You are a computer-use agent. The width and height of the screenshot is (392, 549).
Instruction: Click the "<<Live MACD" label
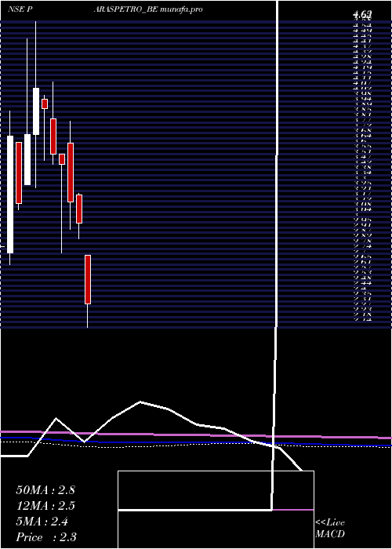click(330, 529)
